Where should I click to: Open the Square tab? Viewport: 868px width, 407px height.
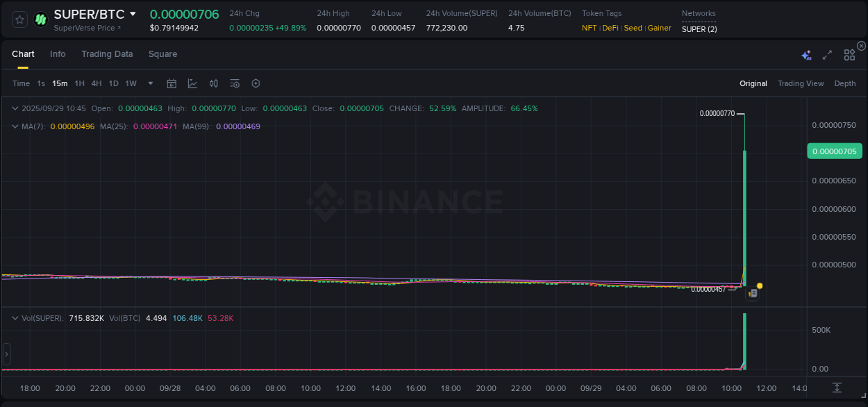point(162,53)
